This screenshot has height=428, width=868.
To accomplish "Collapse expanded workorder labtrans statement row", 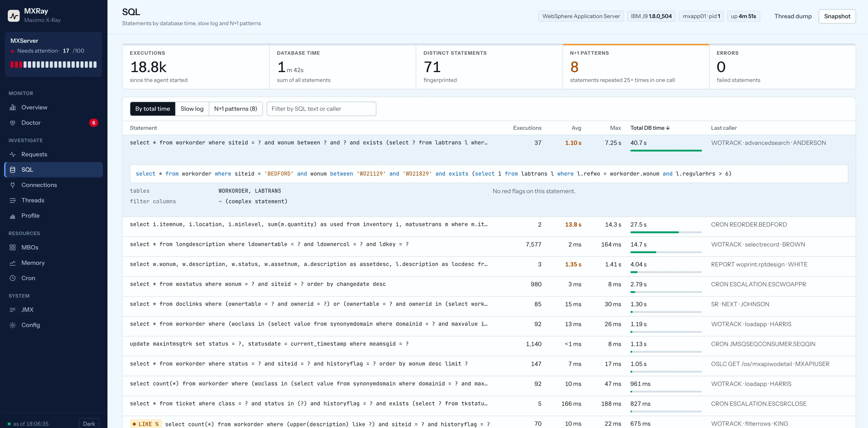I will pos(489,145).
